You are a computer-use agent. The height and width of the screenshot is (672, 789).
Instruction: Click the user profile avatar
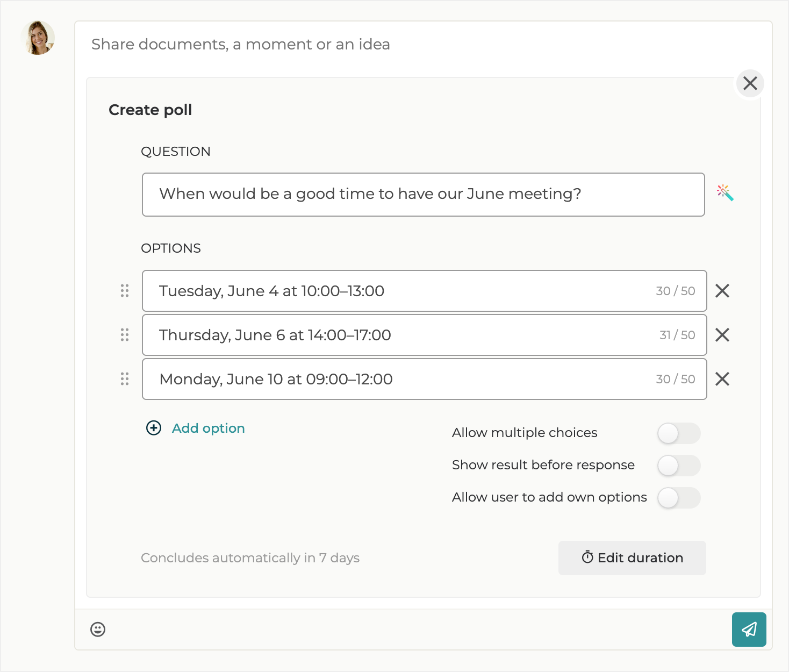coord(38,38)
